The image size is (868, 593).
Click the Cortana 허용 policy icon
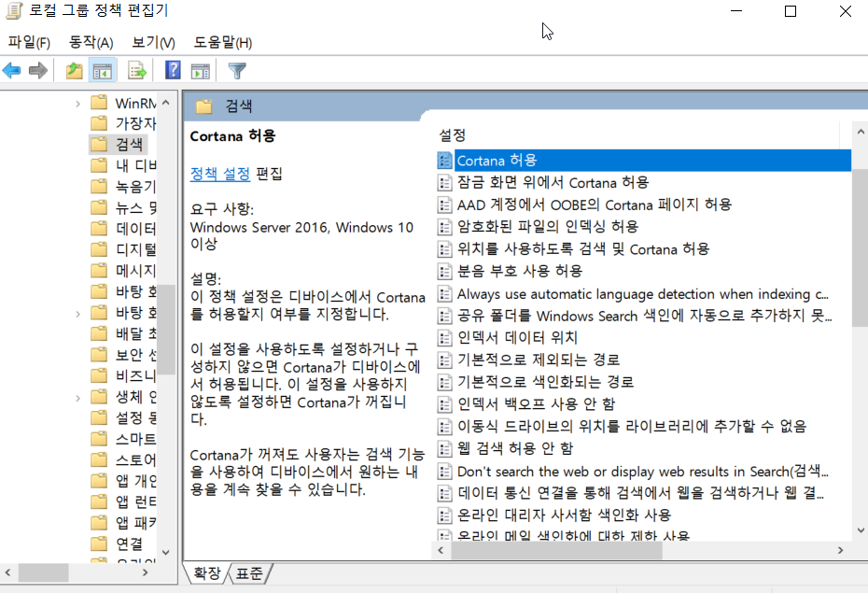coord(444,161)
